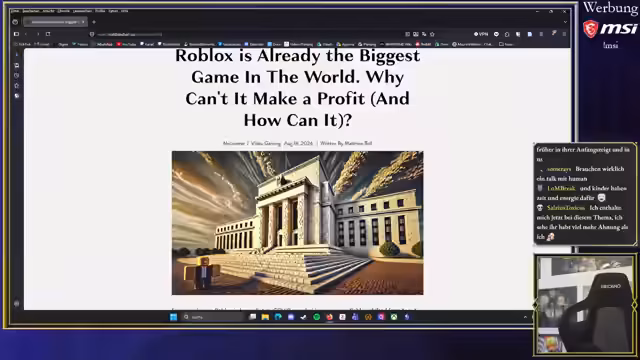Open the Reddit bookmark in bookmarks bar
Viewport: 640px width, 360px height.
click(x=424, y=44)
